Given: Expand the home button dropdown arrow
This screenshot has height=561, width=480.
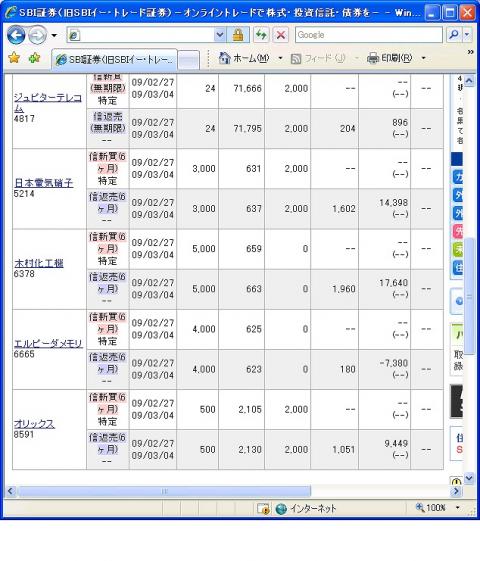Looking at the screenshot, I should click(x=280, y=58).
